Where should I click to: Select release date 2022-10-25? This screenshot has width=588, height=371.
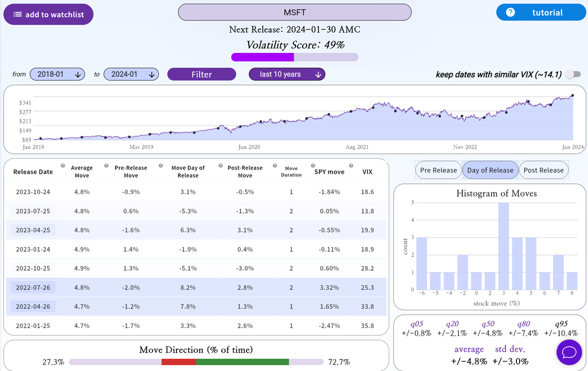tap(33, 268)
